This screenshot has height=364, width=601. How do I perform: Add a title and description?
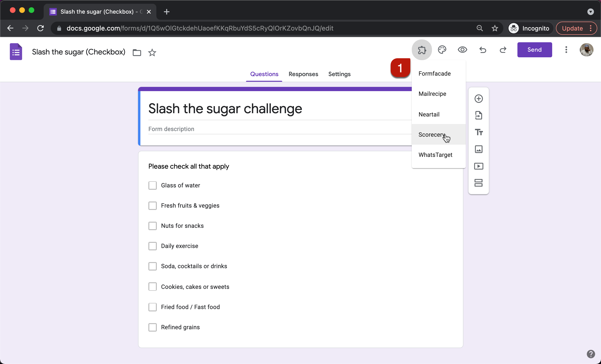478,132
